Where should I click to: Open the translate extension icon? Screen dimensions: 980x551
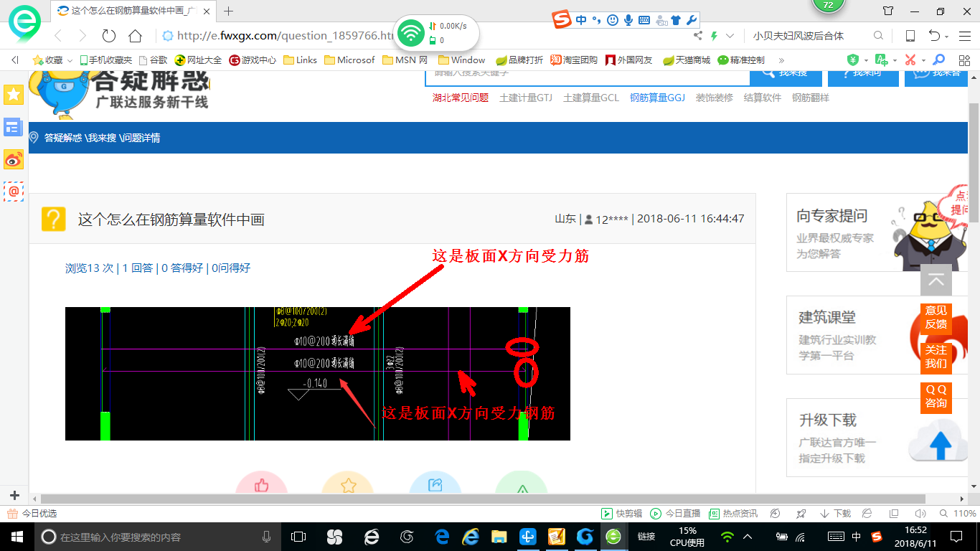click(x=881, y=60)
